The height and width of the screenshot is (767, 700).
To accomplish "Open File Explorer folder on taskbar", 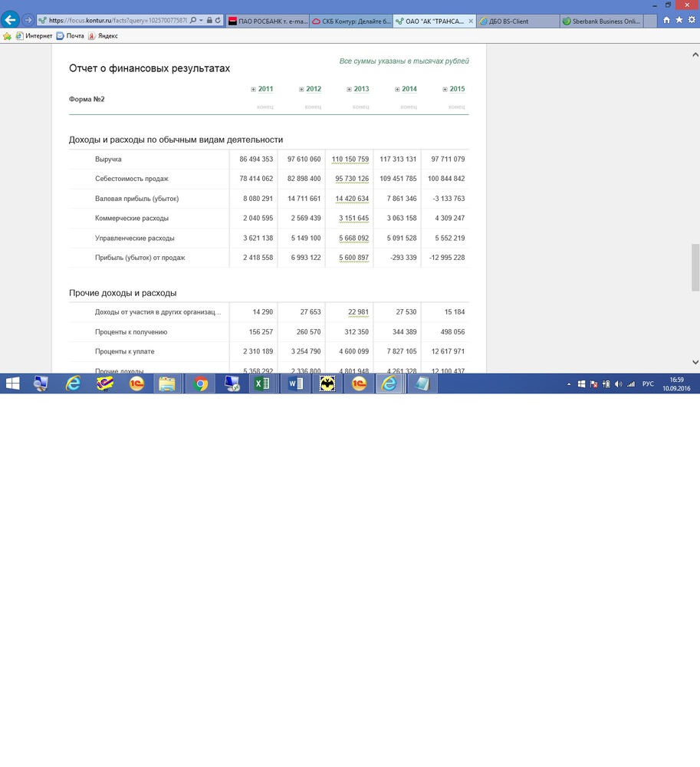I will click(x=167, y=384).
